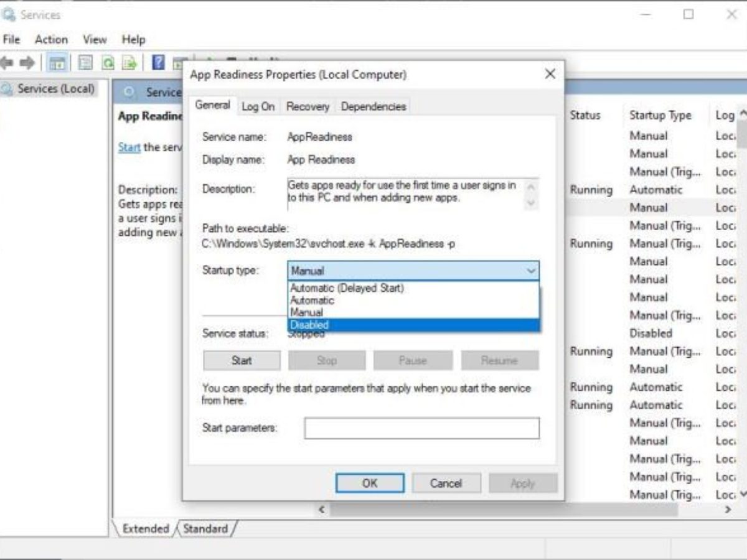
Task: Collapse the Startup type combo box
Action: click(x=530, y=271)
